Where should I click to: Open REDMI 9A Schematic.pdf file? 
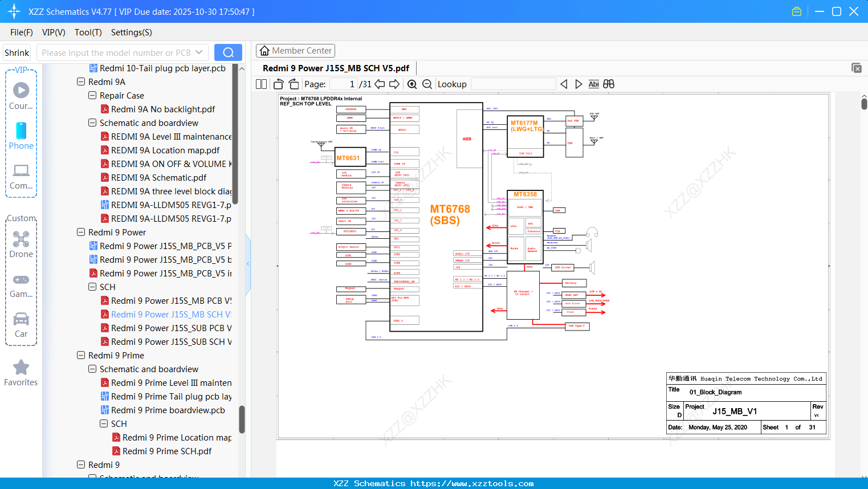point(158,178)
